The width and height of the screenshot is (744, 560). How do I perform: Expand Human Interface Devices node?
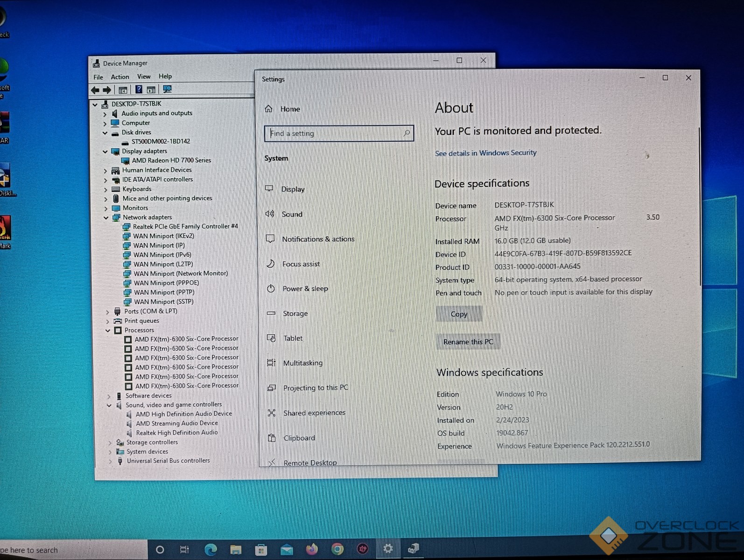(x=105, y=171)
